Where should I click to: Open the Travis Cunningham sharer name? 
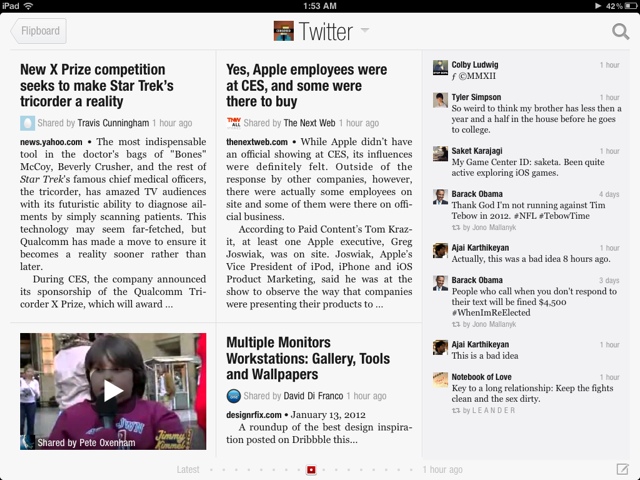coord(113,123)
